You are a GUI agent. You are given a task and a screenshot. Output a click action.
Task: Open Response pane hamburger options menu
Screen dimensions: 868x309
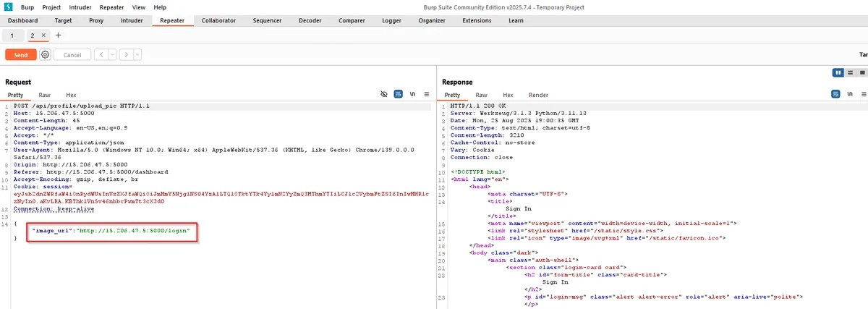click(x=864, y=95)
